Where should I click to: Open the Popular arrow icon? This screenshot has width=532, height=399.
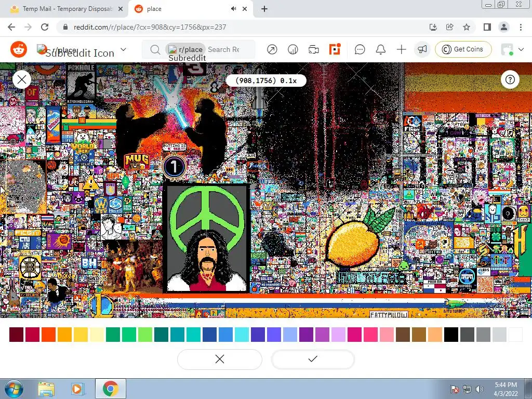tap(272, 49)
